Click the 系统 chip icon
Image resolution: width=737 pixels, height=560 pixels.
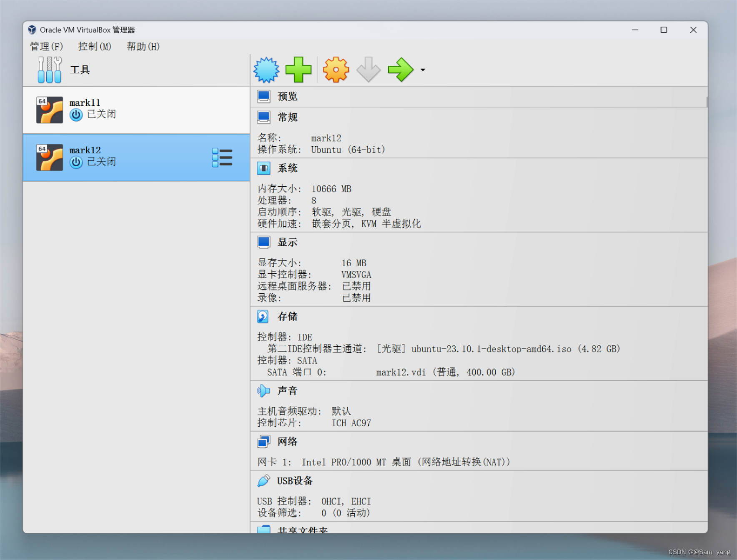click(263, 168)
